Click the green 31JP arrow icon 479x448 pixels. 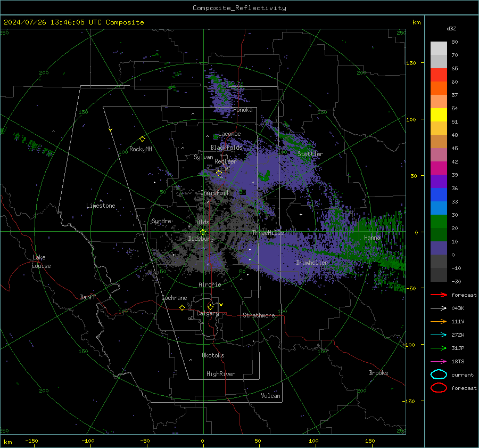(x=439, y=348)
